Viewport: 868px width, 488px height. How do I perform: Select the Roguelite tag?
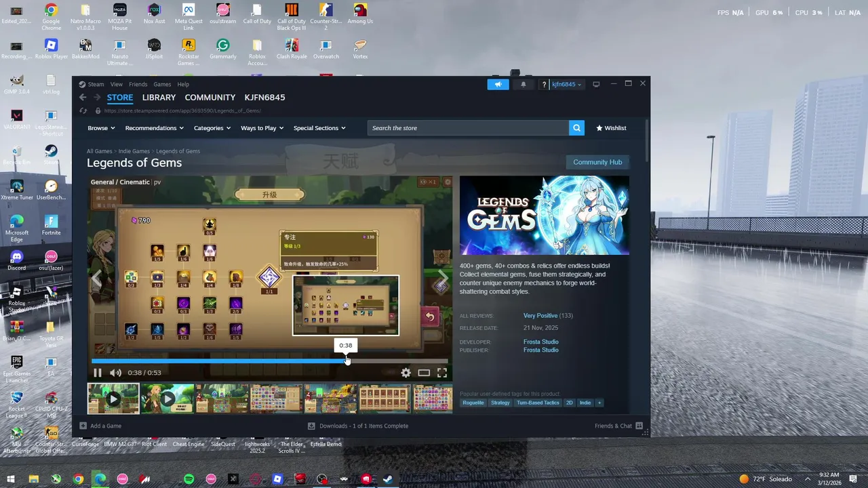click(x=473, y=403)
